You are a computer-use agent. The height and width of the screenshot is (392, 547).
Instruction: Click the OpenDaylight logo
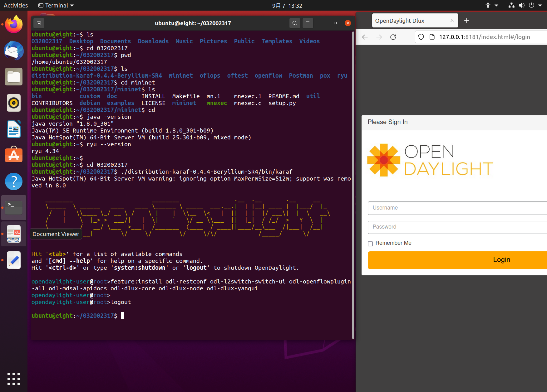(x=430, y=160)
